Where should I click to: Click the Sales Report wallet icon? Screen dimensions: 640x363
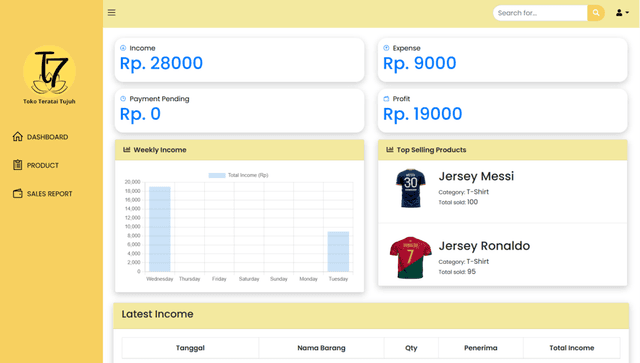coord(18,193)
